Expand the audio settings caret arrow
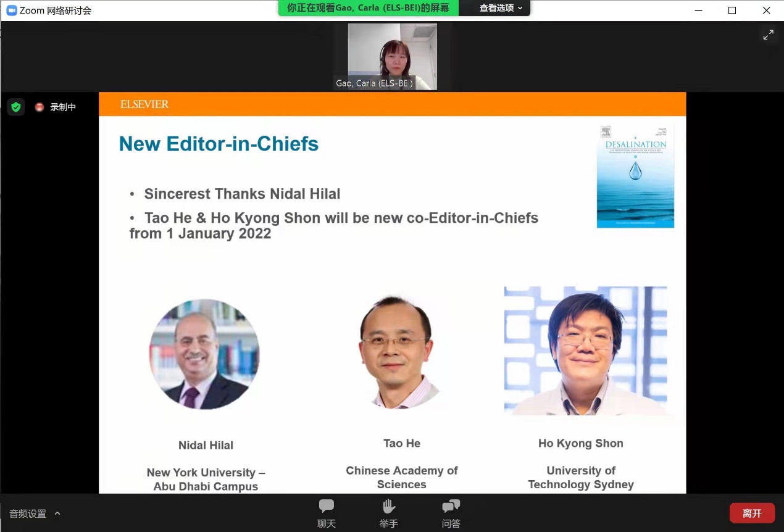Viewport: 784px width, 532px height. (57, 513)
